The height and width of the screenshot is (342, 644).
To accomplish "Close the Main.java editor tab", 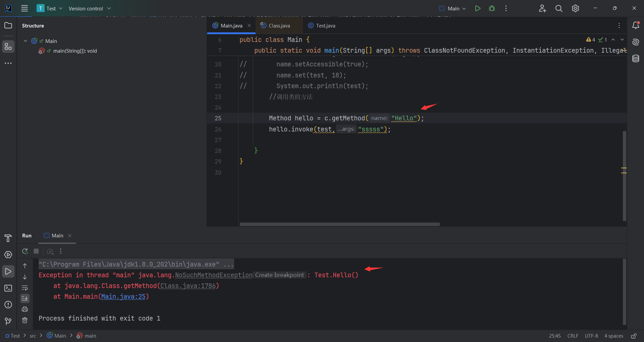I will click(249, 25).
